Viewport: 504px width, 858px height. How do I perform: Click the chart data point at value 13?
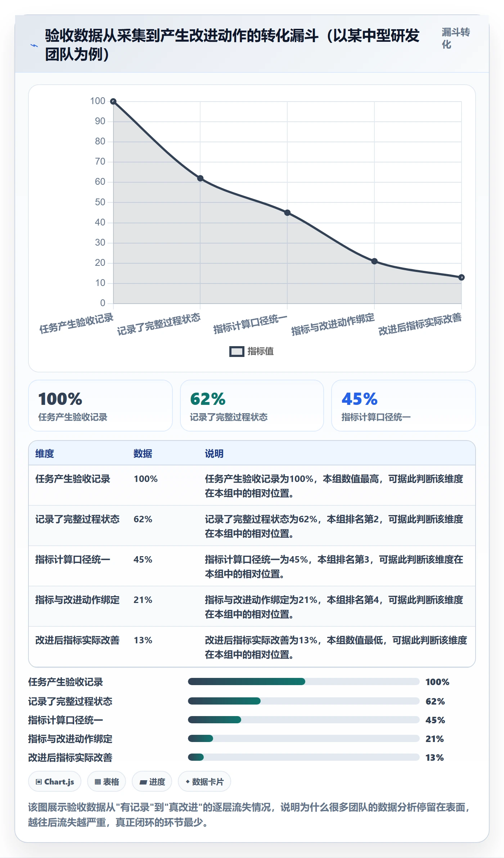[462, 277]
